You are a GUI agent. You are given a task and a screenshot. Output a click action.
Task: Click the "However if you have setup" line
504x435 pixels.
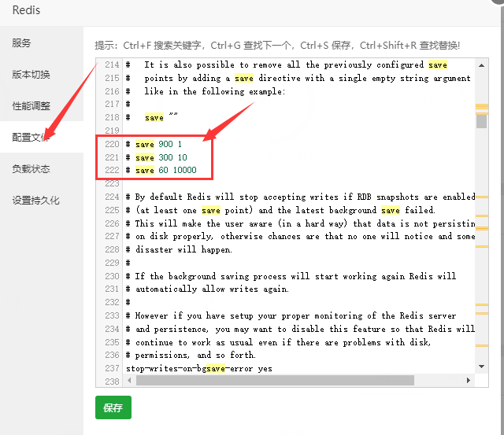tap(291, 315)
